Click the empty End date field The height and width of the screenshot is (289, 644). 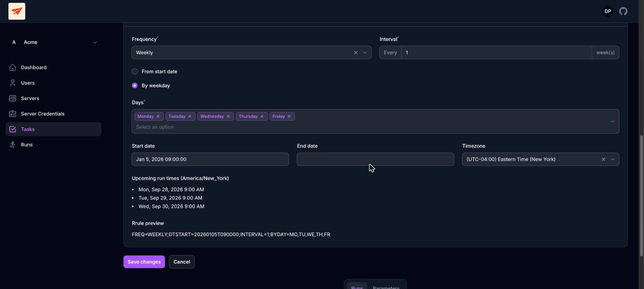375,159
